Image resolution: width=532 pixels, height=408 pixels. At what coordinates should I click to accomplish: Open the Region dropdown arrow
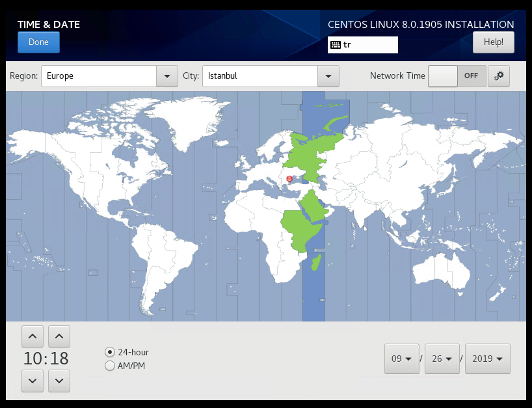[167, 76]
